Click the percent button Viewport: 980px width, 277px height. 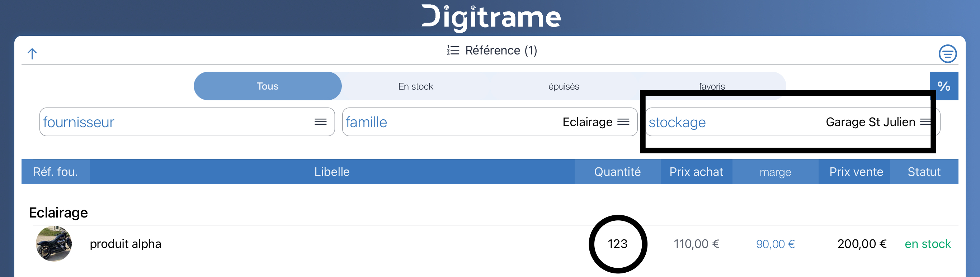[x=943, y=86]
